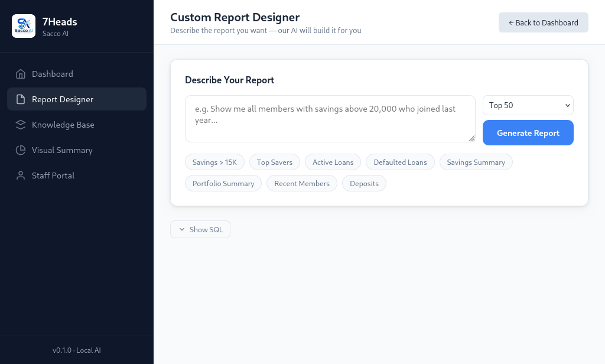Pick the Savings Summary preset
605x364 pixels.
476,162
